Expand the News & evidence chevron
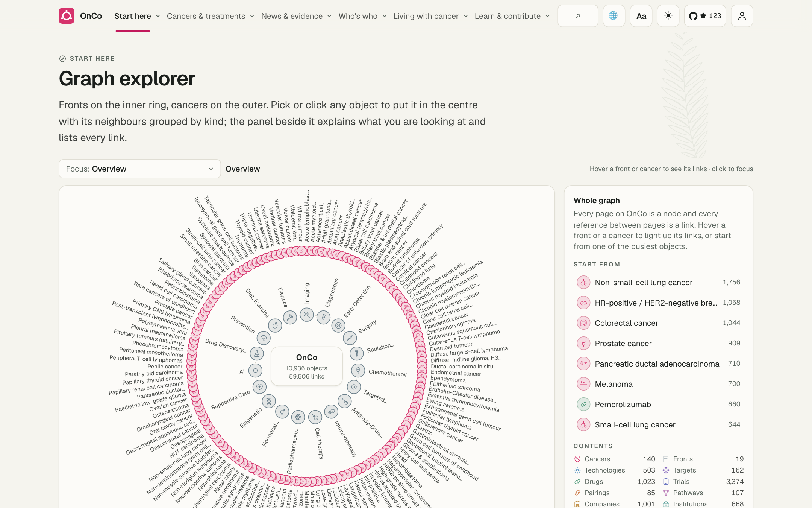 pos(329,16)
